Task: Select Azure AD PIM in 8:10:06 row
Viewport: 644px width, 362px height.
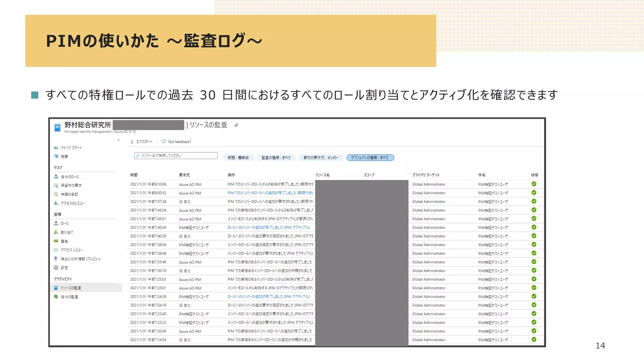Action: (x=190, y=184)
